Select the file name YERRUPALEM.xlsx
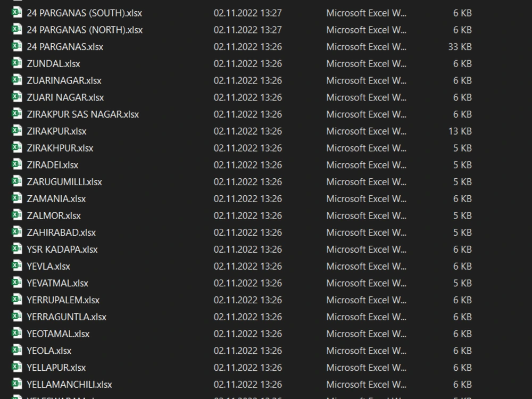The image size is (532, 399). pyautogui.click(x=63, y=300)
